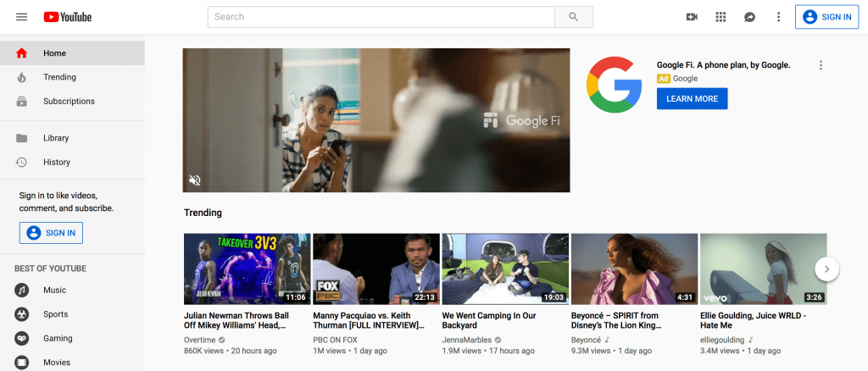
Task: Click the Trending flame icon
Action: tap(21, 77)
